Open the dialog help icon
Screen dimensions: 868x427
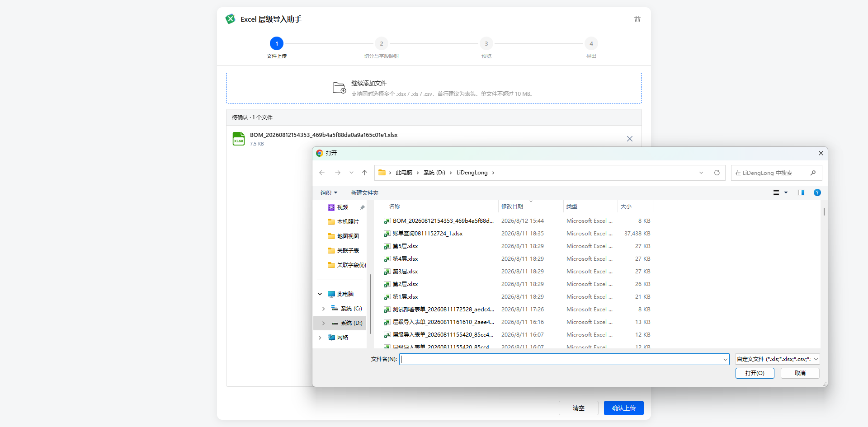817,192
